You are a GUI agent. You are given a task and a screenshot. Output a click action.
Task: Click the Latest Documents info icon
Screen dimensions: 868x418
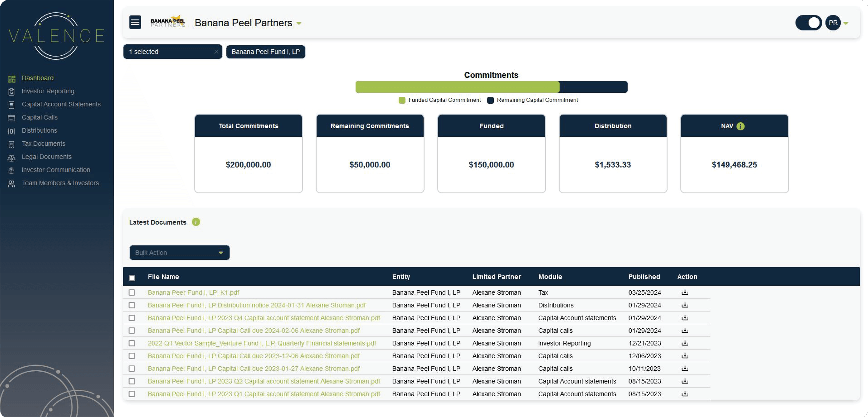196,222
